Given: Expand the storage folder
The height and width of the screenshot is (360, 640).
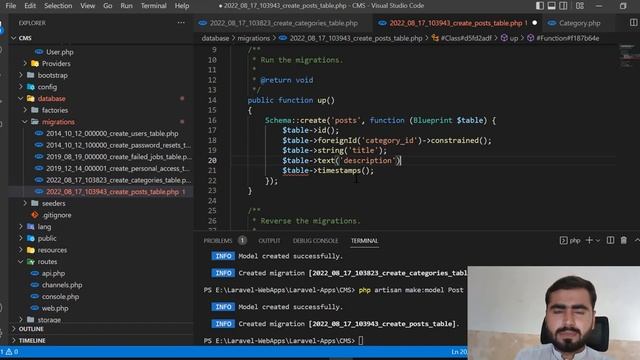Looking at the screenshot, I should coord(49,320).
